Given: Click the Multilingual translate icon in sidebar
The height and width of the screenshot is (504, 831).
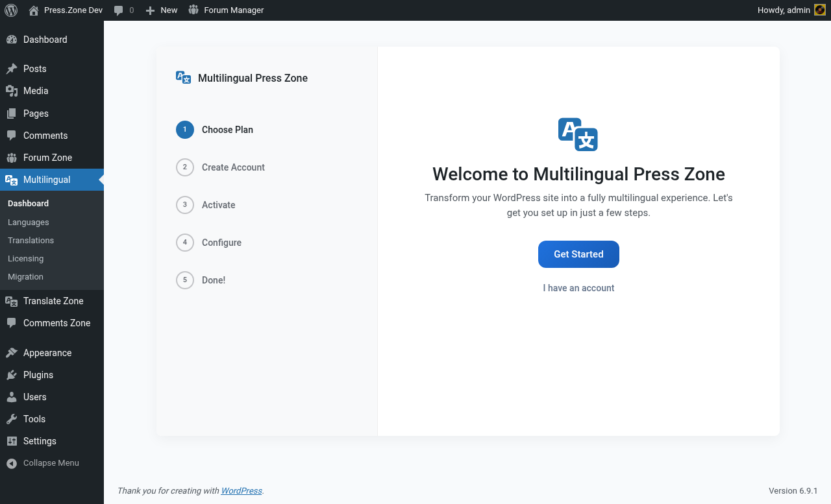Looking at the screenshot, I should click(x=12, y=180).
